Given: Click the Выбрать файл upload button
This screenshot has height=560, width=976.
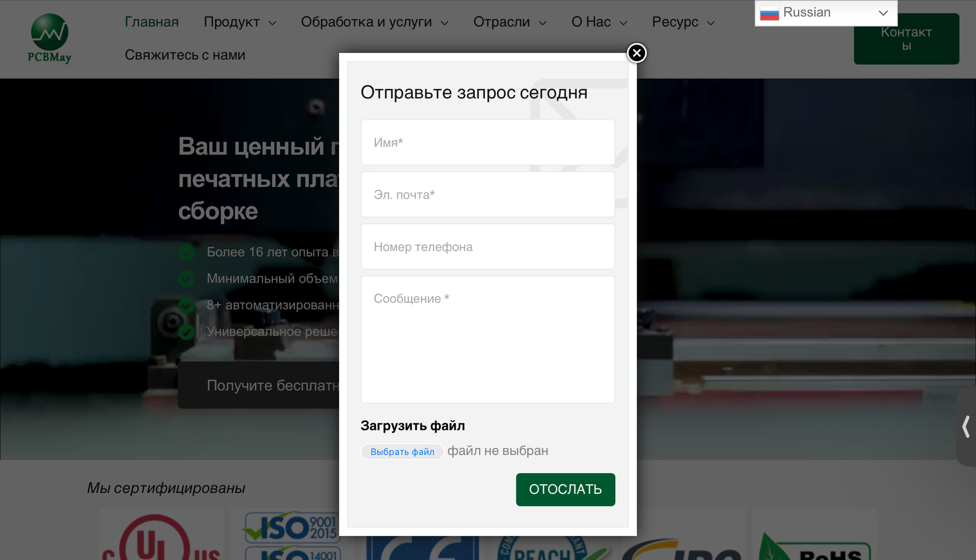Looking at the screenshot, I should click(x=402, y=452).
